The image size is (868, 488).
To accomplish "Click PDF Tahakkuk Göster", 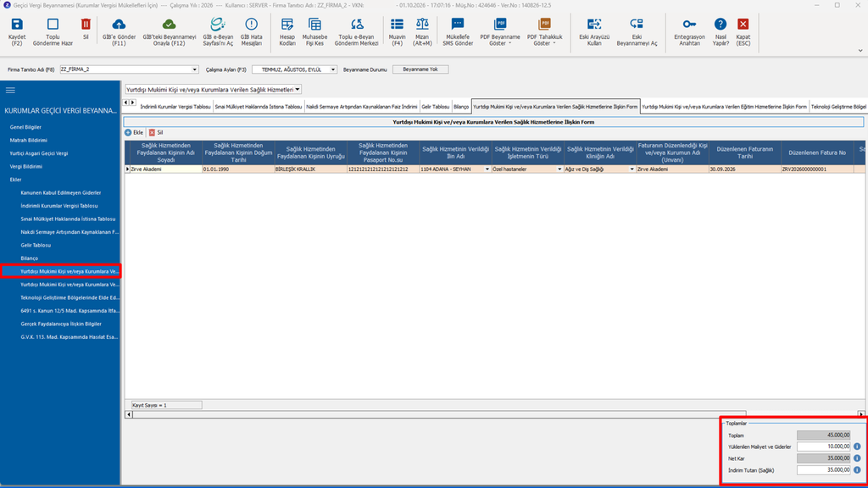I will click(545, 31).
